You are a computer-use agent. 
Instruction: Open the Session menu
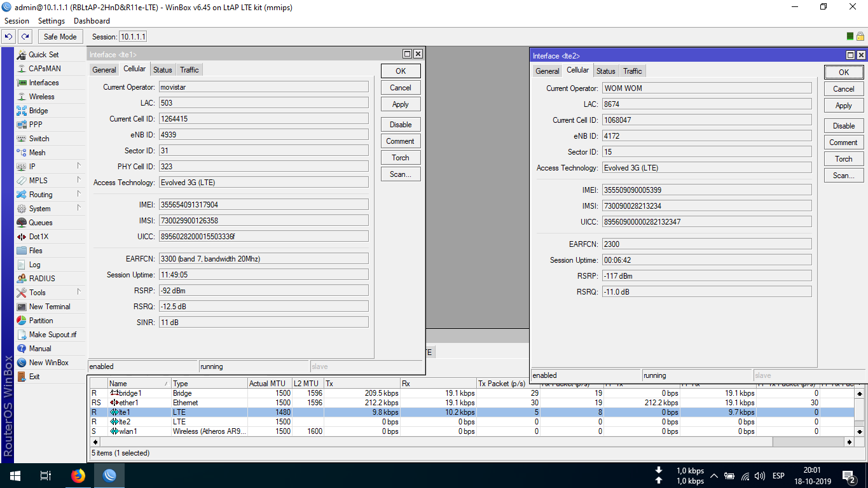(x=17, y=20)
